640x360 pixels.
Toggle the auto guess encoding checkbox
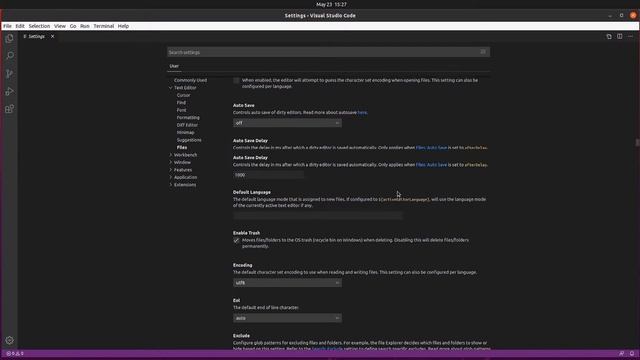pos(236,80)
